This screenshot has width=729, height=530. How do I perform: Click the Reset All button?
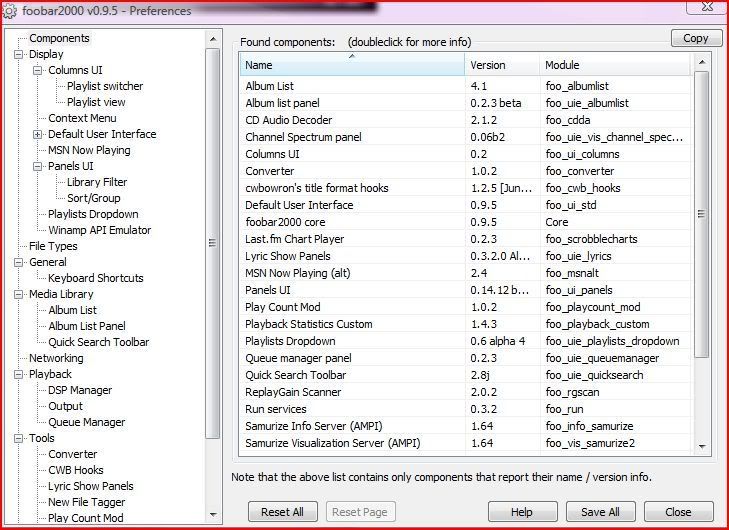tap(282, 512)
